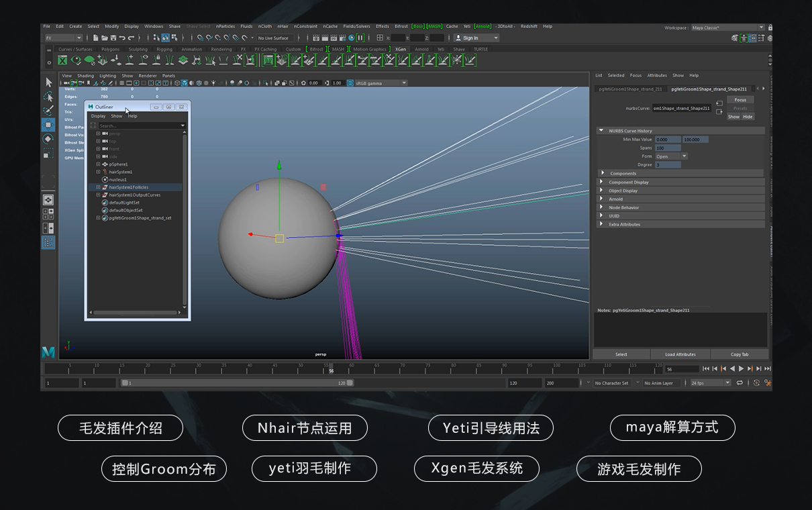Screen dimensions: 812x510
Task: Click the defaultLightSet icon in Outliner
Action: click(105, 203)
